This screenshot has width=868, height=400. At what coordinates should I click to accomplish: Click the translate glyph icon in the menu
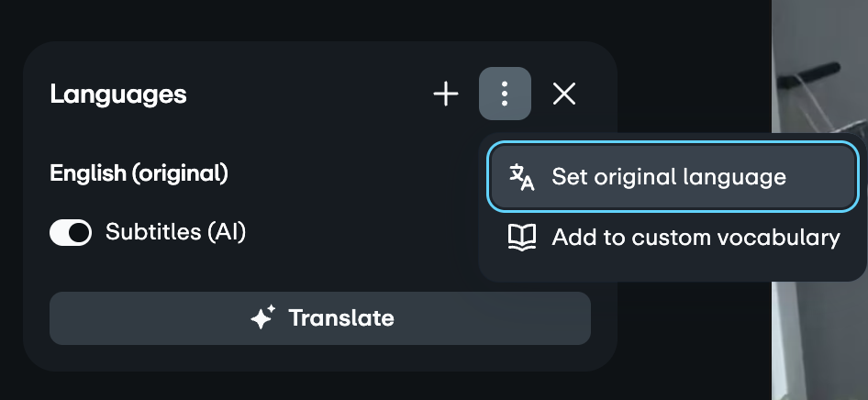522,177
